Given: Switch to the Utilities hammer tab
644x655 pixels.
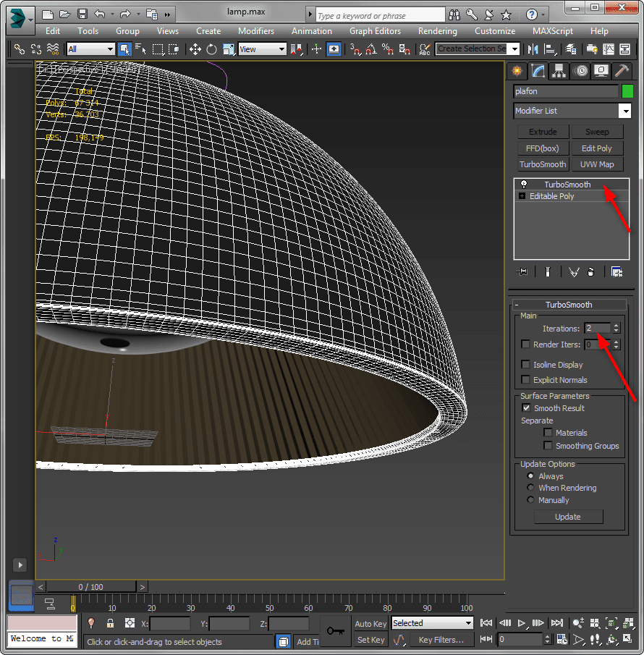Looking at the screenshot, I should [x=622, y=71].
